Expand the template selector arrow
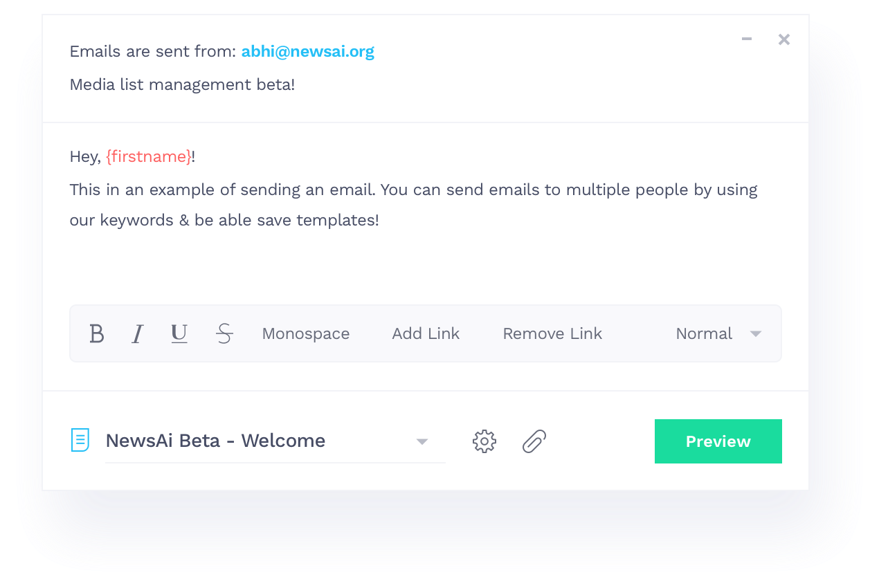This screenshot has width=879, height=588. [422, 442]
